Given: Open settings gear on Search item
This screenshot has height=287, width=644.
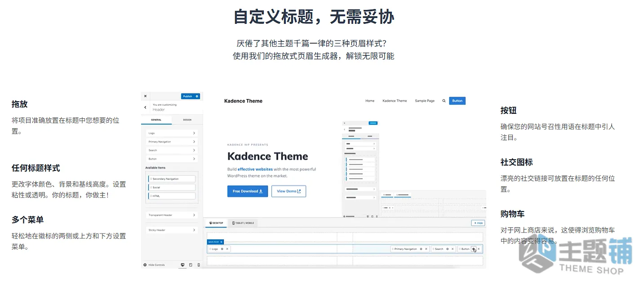Looking at the screenshot, I should (x=447, y=249).
